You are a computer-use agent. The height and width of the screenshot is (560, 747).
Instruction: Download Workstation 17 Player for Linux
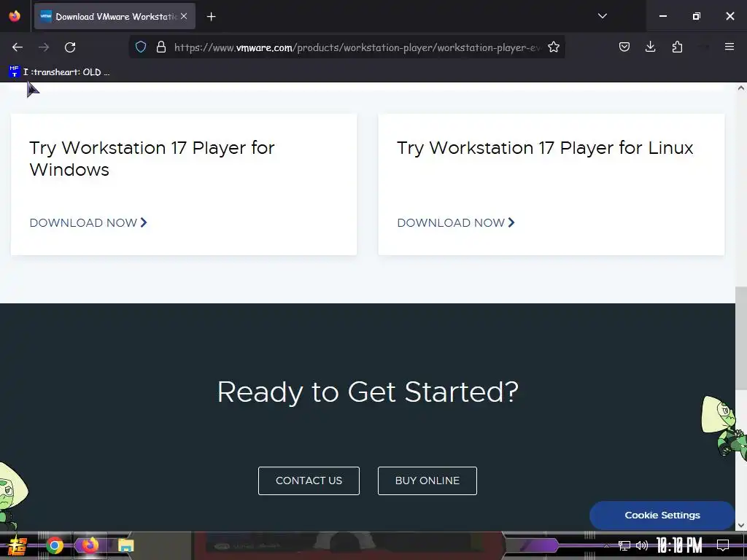point(456,223)
